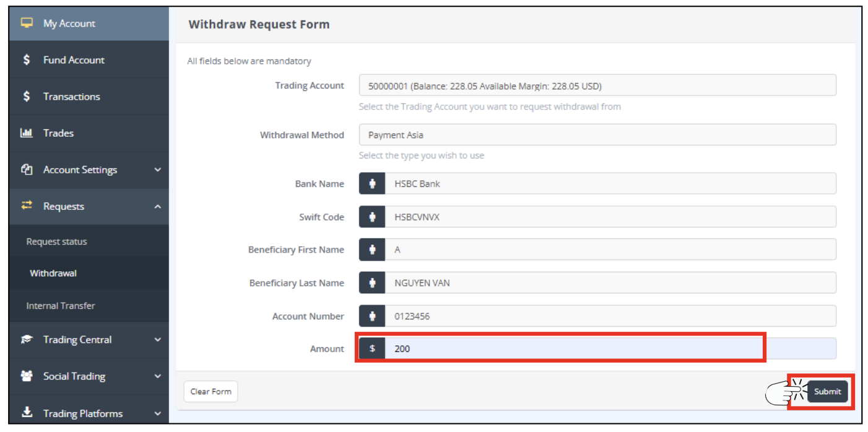Open the Transactions menu item
The image size is (868, 432).
coord(71,97)
